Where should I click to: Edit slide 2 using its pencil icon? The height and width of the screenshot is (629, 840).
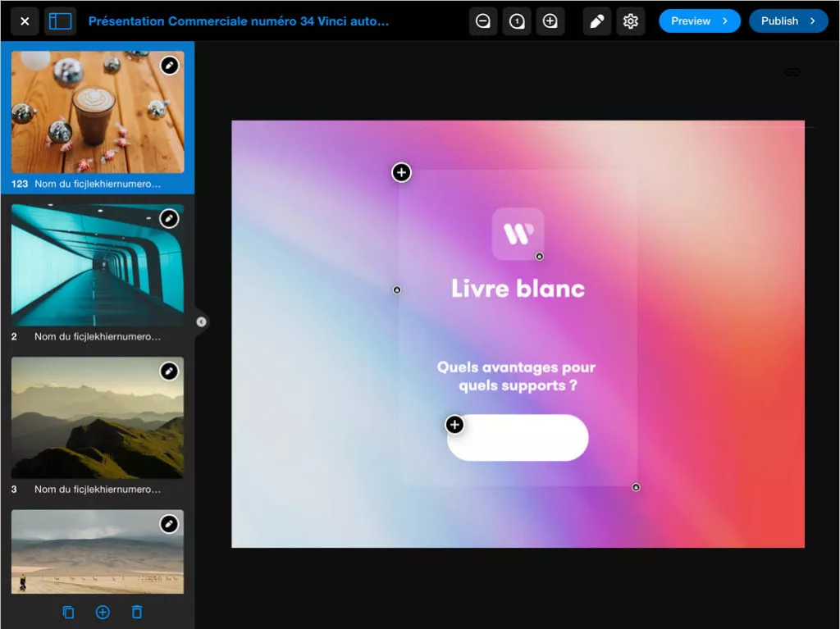169,219
